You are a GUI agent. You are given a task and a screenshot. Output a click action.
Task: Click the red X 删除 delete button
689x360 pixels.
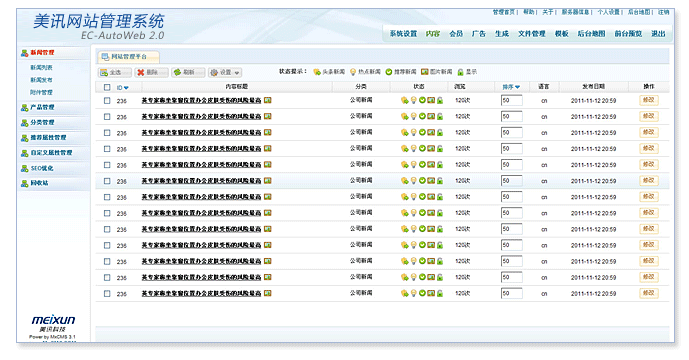(x=151, y=73)
